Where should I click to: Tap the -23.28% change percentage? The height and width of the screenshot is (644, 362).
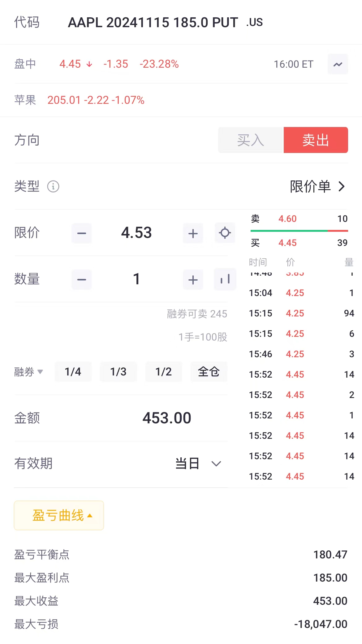(159, 64)
